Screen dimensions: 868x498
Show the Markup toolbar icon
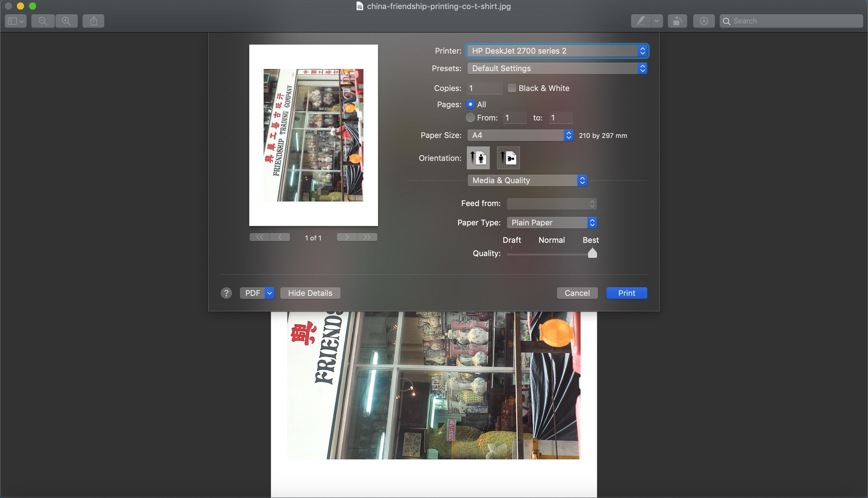[703, 21]
